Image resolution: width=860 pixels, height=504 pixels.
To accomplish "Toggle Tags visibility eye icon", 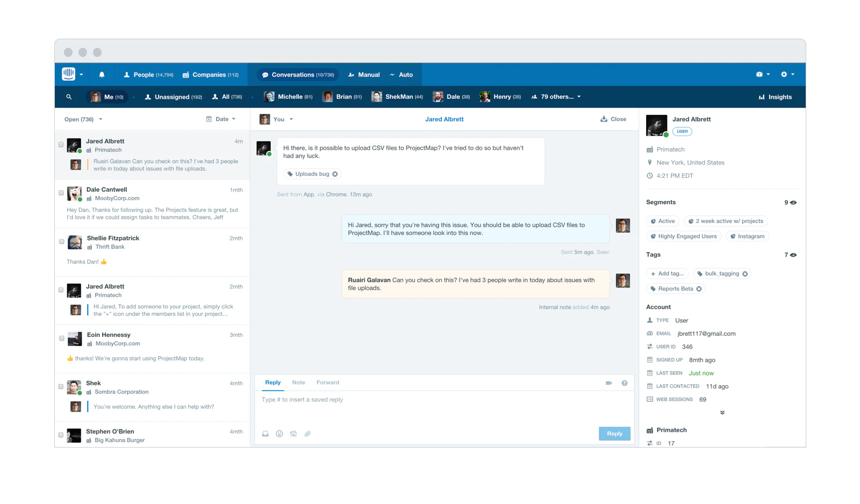I will pyautogui.click(x=793, y=255).
